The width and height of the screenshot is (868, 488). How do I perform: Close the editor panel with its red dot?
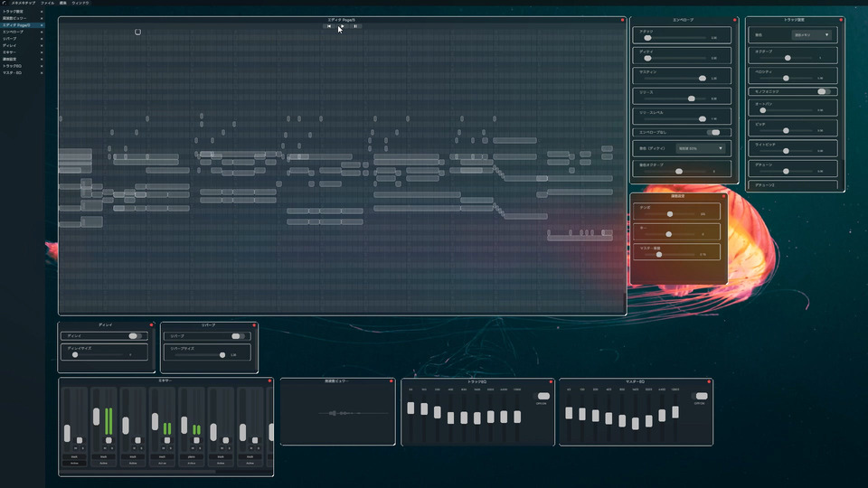point(622,20)
